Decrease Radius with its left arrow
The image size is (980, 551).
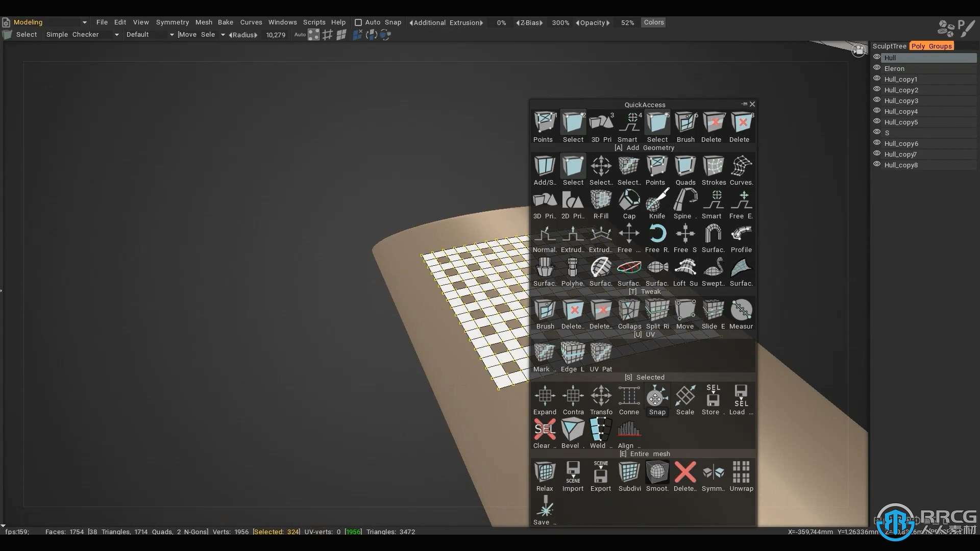[x=231, y=35]
